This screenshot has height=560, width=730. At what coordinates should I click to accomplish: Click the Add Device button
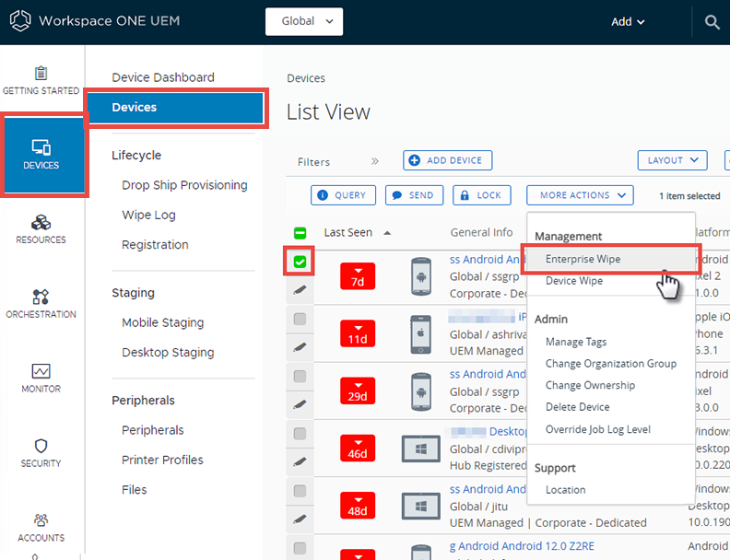click(447, 160)
